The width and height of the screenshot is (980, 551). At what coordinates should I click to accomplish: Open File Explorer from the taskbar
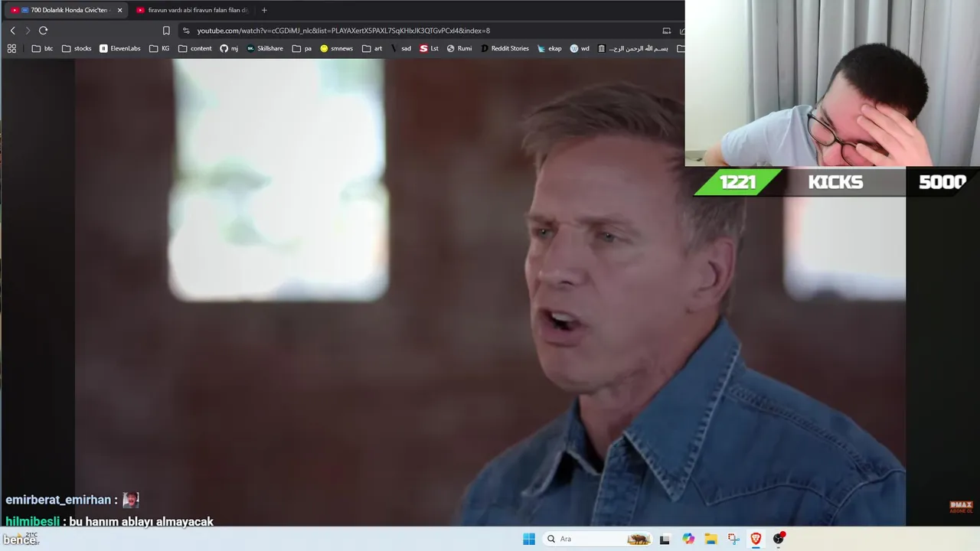point(710,539)
